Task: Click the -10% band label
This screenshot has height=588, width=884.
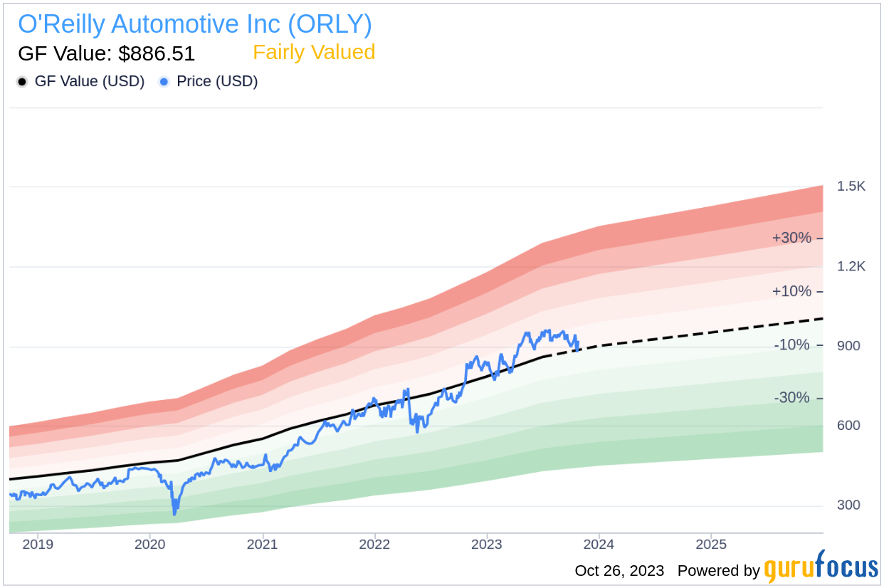Action: (792, 345)
